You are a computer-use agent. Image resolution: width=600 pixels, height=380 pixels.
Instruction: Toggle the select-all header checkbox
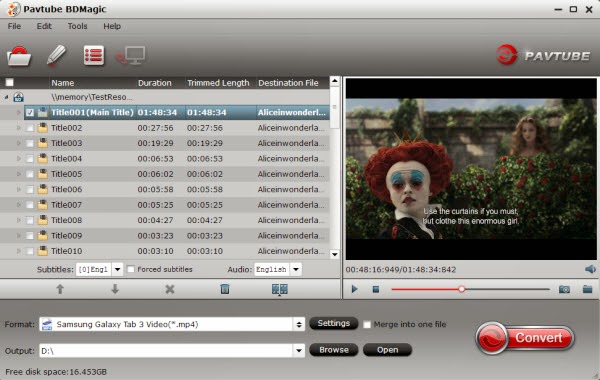point(10,83)
